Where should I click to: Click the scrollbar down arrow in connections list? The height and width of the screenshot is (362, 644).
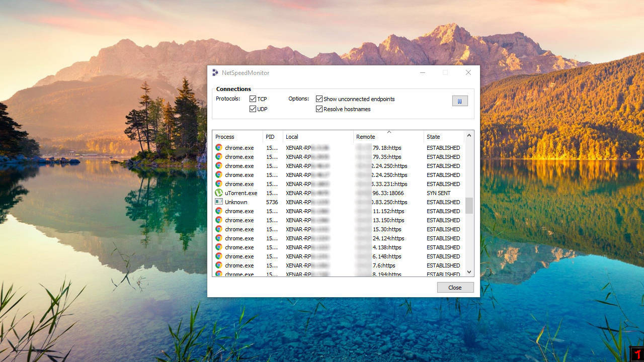pyautogui.click(x=469, y=272)
